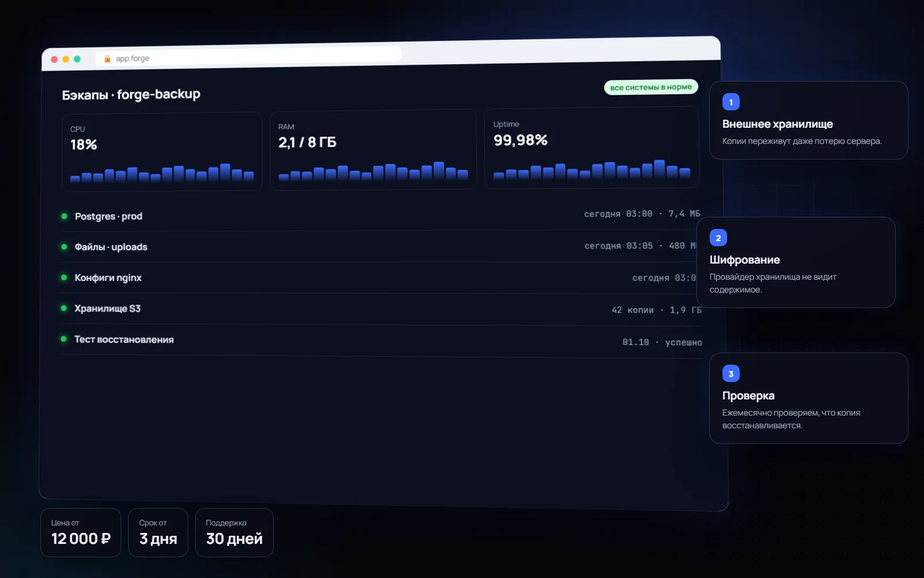Click the red close window dot
Image resolution: width=924 pixels, height=578 pixels.
tap(54, 60)
